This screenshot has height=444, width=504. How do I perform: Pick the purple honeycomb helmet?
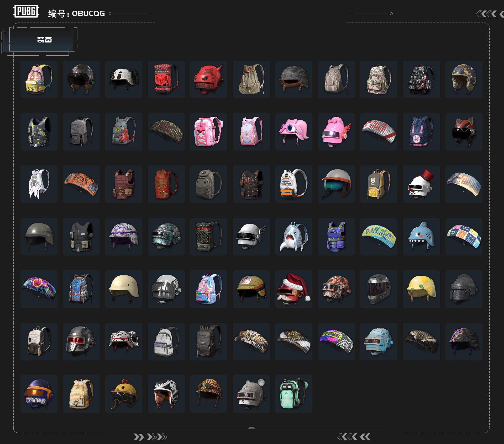(x=464, y=341)
